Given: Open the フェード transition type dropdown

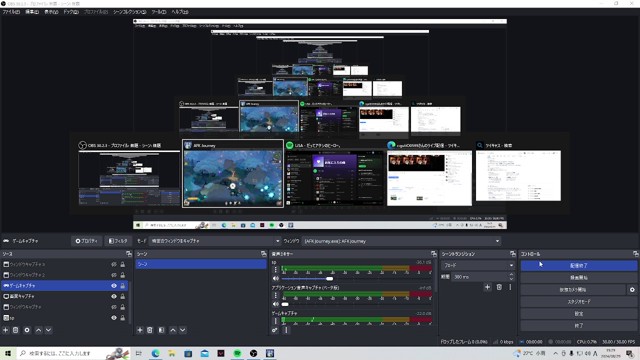Looking at the screenshot, I should click(x=478, y=265).
